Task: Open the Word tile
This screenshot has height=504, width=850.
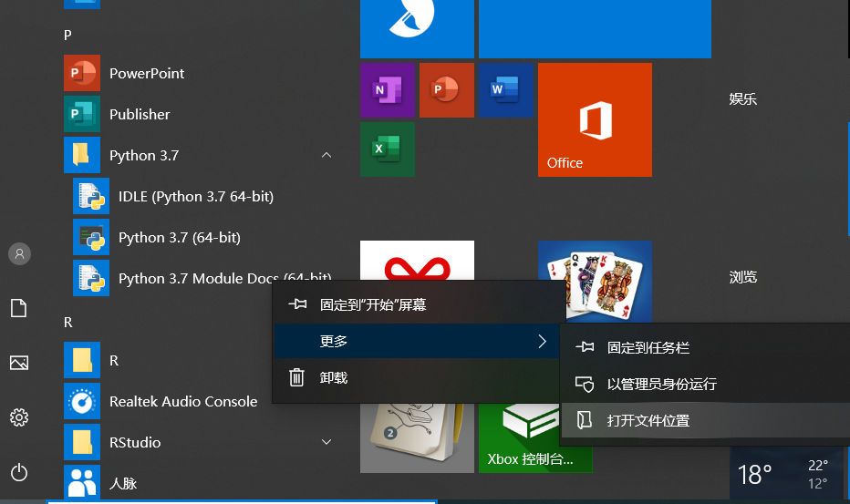Action: point(506,90)
